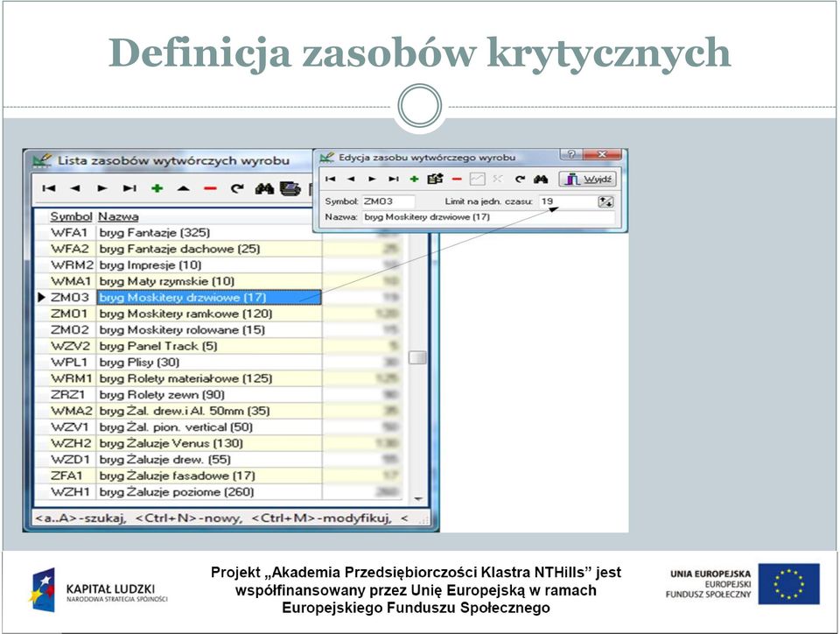Select row bryg Żaluzje poziome (260)
Screen dimensions: 840x634
click(x=218, y=491)
